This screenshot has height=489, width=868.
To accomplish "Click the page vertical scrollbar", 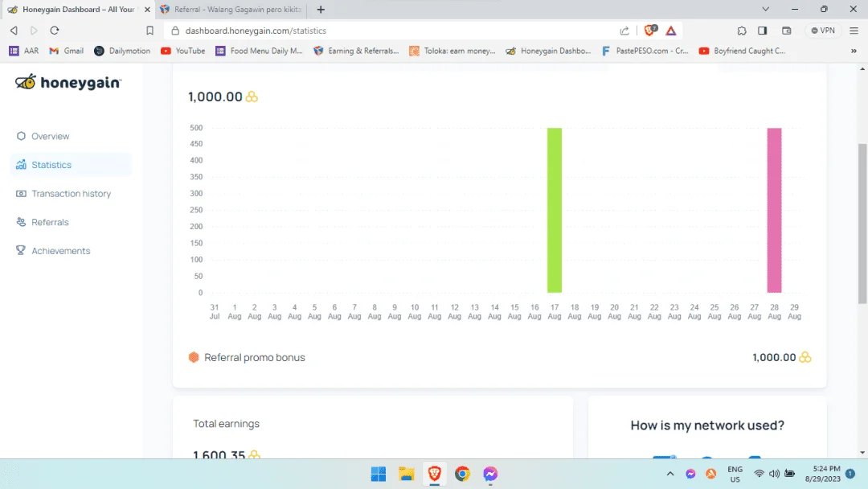I will pos(862,223).
